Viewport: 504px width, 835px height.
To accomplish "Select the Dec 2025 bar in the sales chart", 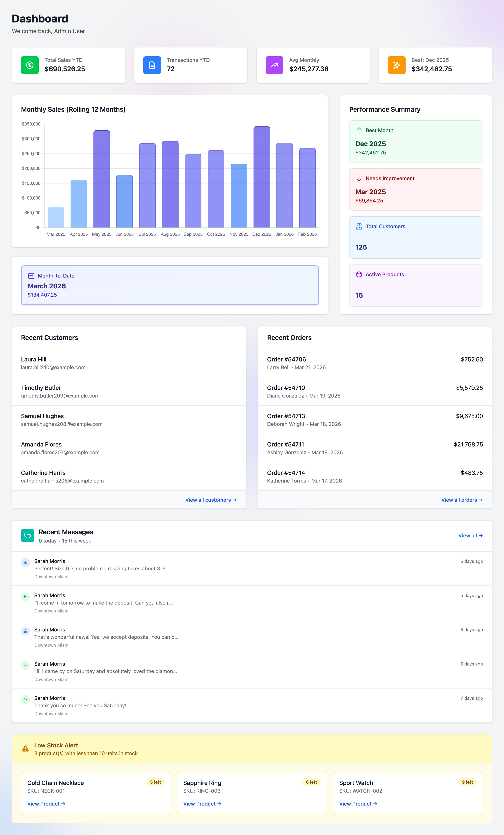I will click(x=262, y=176).
